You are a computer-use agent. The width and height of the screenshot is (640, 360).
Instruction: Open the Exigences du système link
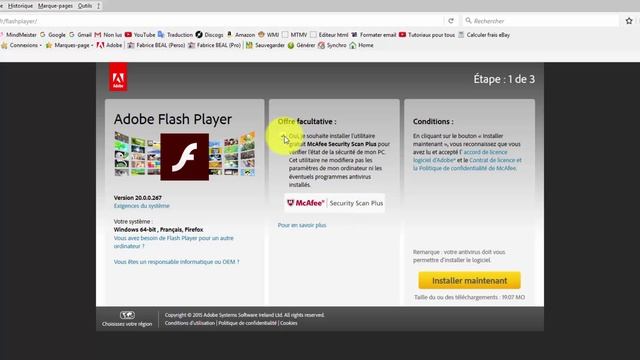142,206
